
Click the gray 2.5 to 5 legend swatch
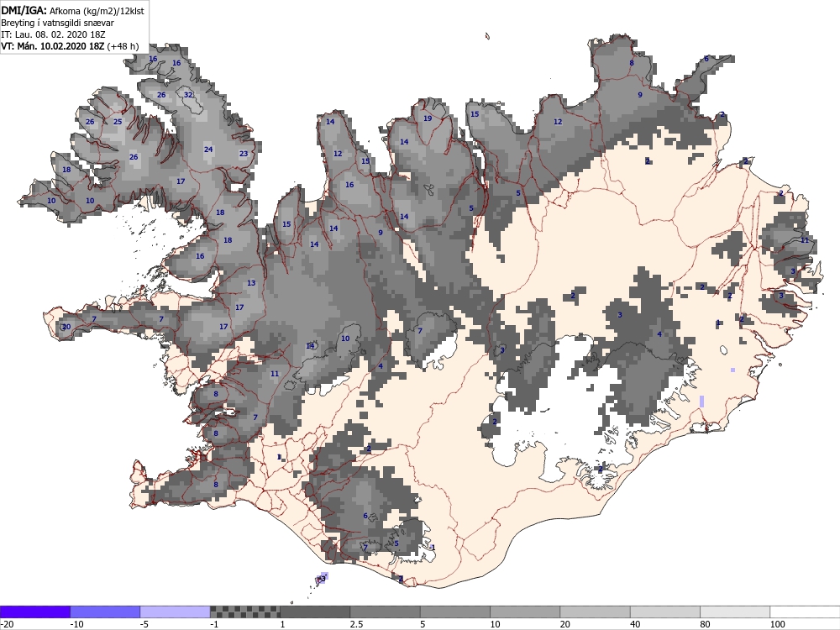pyautogui.click(x=386, y=612)
